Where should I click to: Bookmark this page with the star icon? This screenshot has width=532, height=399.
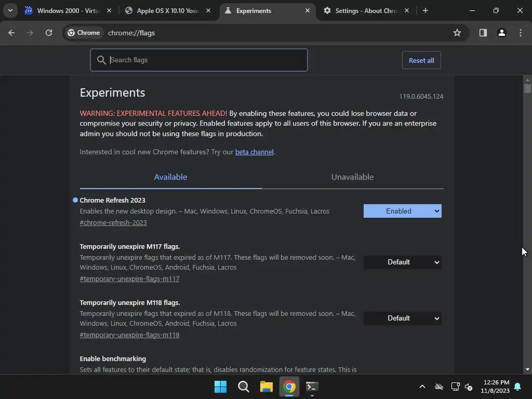457,33
